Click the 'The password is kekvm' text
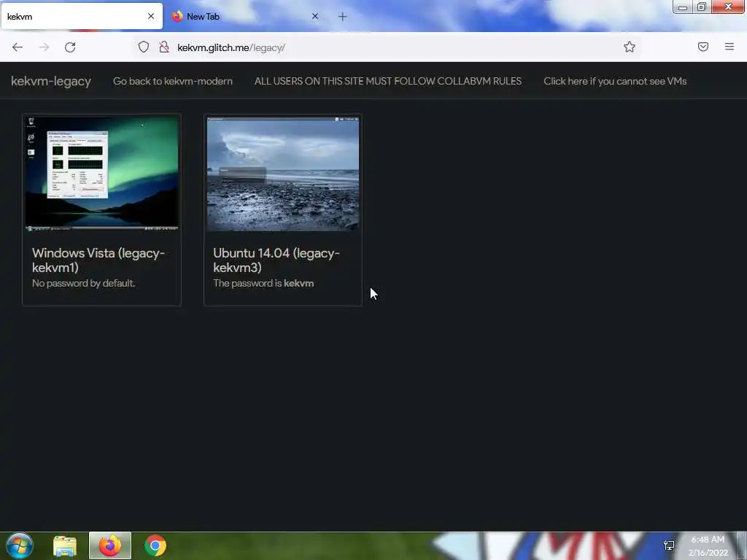Image resolution: width=747 pixels, height=560 pixels. [x=263, y=284]
